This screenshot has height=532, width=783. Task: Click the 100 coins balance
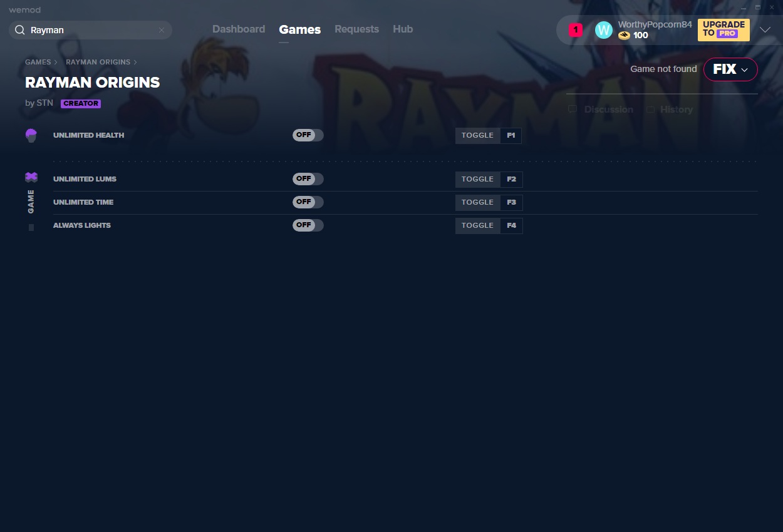(641, 36)
